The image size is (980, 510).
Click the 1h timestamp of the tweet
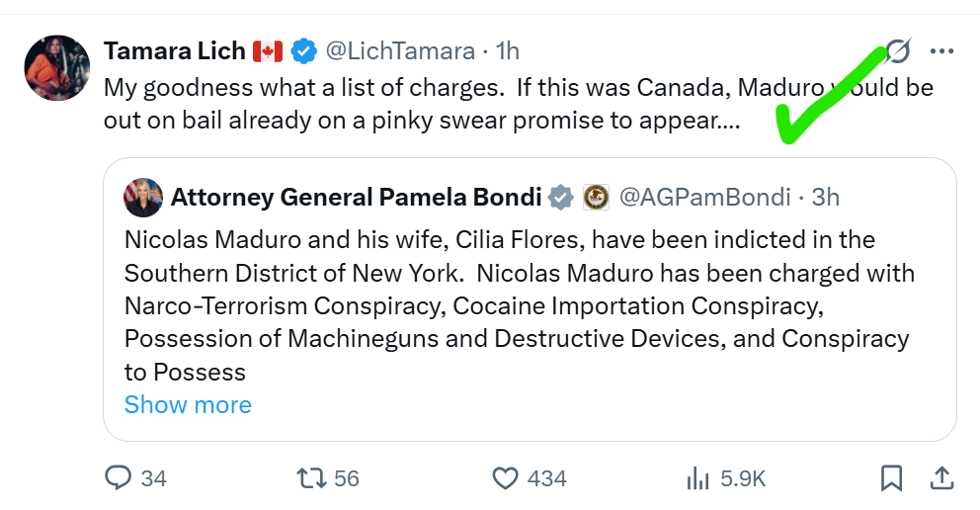(508, 50)
